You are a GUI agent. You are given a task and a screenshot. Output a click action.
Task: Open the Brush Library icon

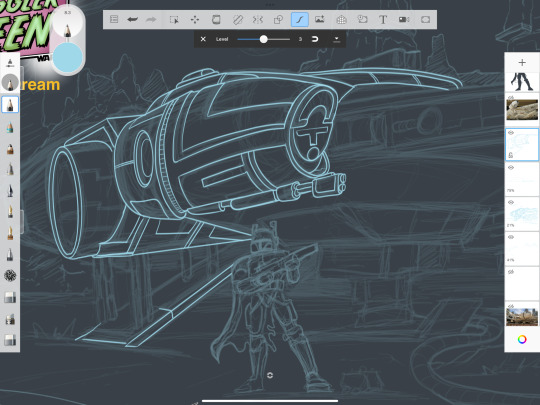[x=10, y=62]
